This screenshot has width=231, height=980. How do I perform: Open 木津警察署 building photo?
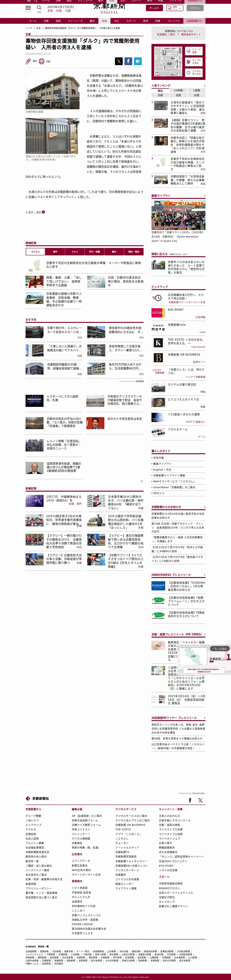point(53,91)
